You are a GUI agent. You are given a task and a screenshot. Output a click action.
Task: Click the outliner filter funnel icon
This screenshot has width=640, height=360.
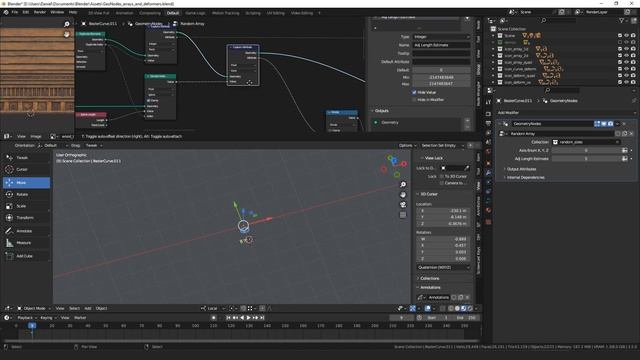click(x=622, y=20)
